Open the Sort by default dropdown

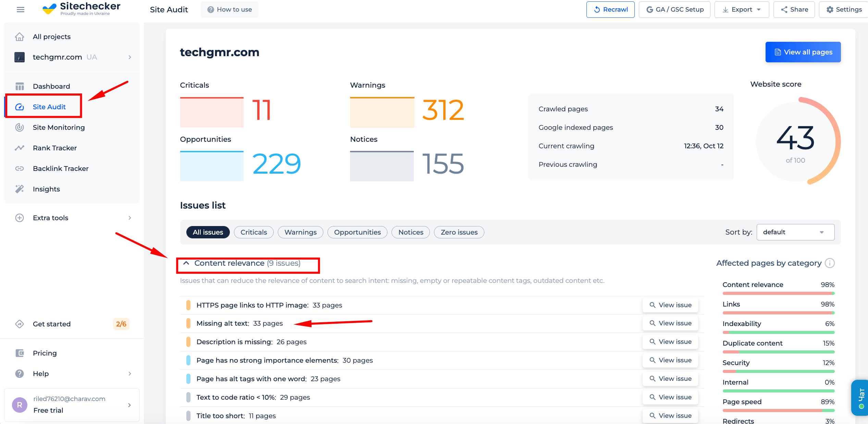(795, 232)
